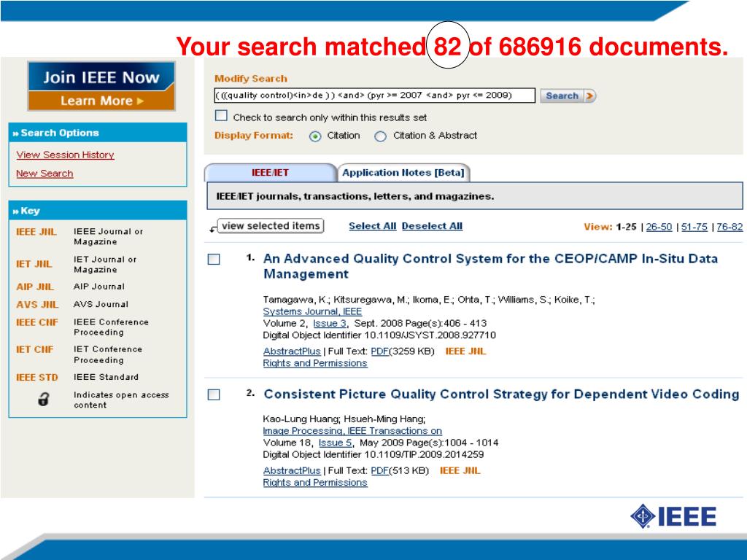Screen dimensions: 747x560
Task: Click the IEEE JNL tag on result 1
Action: coord(465,351)
